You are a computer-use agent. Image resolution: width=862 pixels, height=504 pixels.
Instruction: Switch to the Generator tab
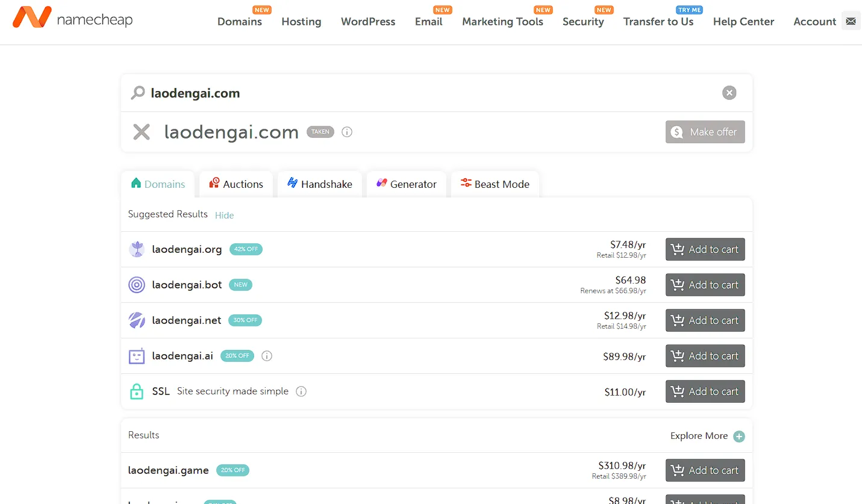click(407, 184)
